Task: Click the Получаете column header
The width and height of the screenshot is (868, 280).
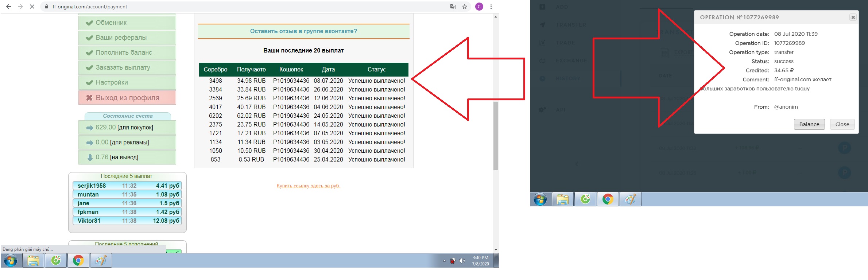Action: click(x=251, y=69)
